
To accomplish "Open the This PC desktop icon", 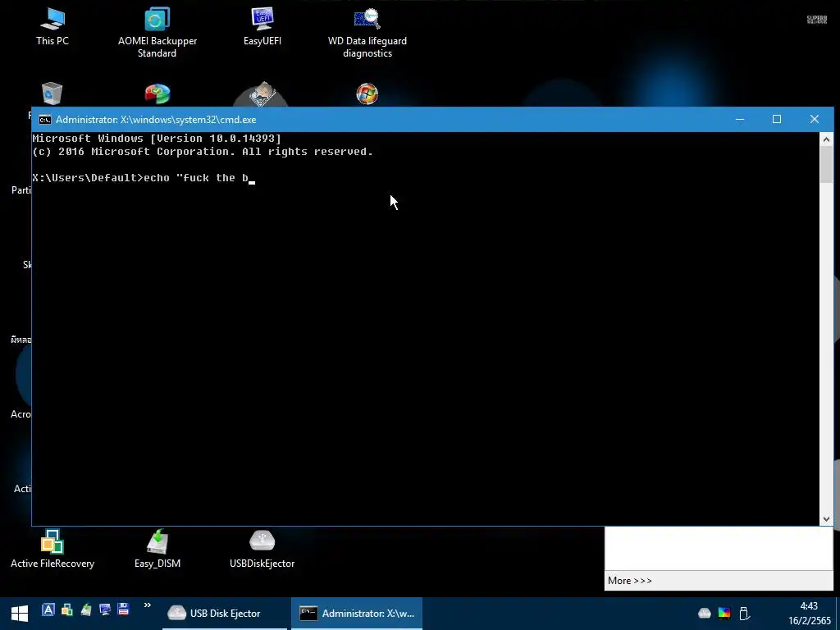I will click(x=52, y=25).
